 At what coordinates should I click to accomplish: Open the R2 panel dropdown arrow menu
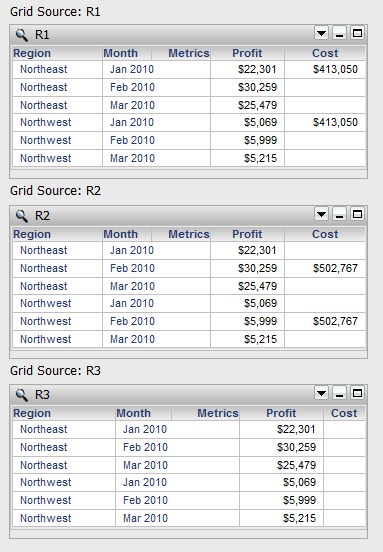pyautogui.click(x=321, y=214)
